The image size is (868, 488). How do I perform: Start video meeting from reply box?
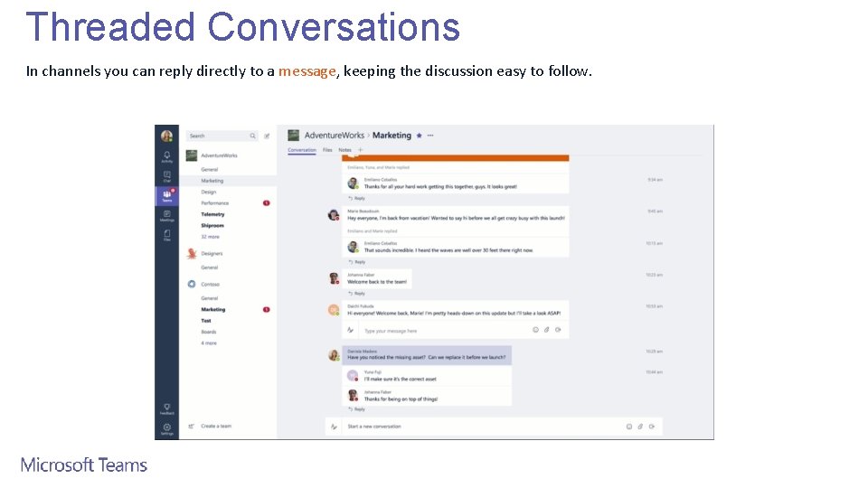pyautogui.click(x=558, y=330)
